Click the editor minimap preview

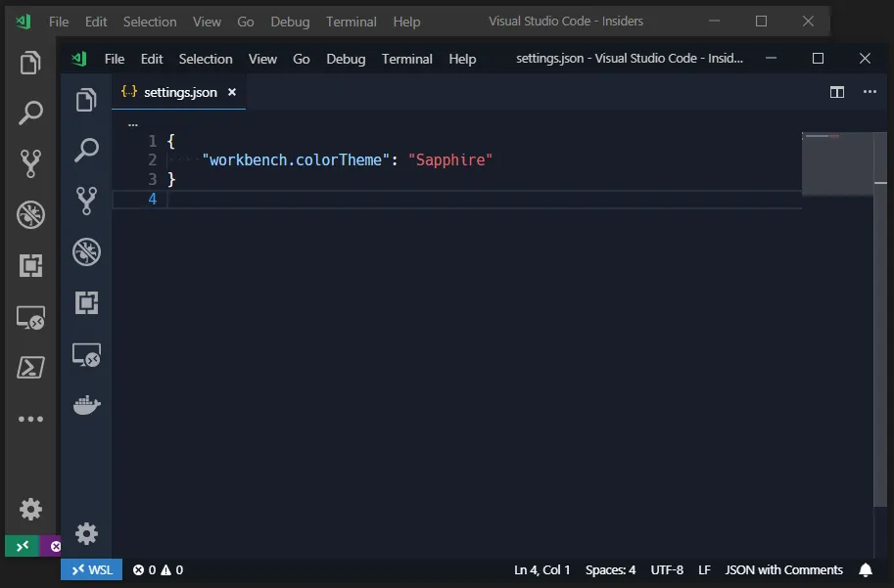point(837,164)
